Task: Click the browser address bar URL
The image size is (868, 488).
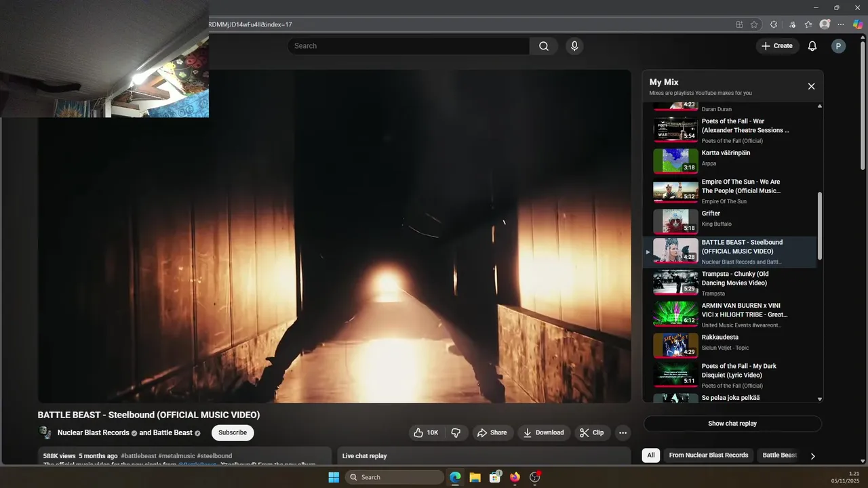Action: click(250, 24)
